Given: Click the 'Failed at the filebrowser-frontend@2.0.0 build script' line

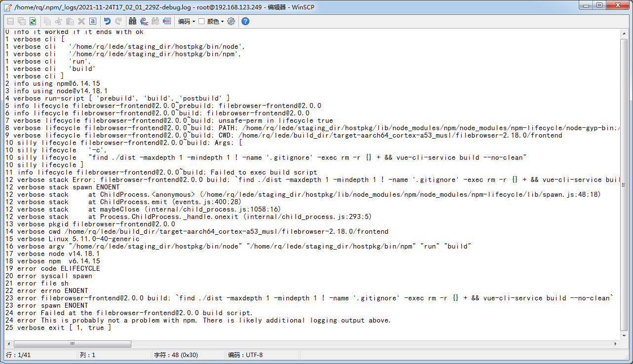Looking at the screenshot, I should [129, 313].
